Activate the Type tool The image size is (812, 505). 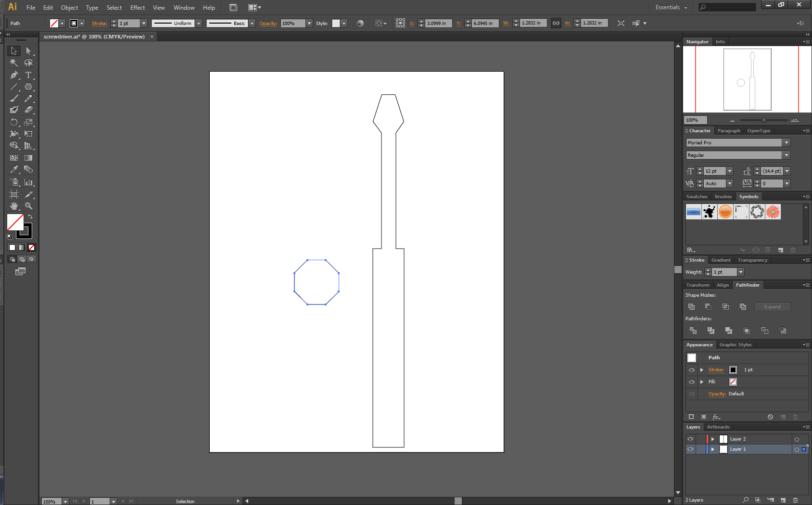(x=28, y=75)
